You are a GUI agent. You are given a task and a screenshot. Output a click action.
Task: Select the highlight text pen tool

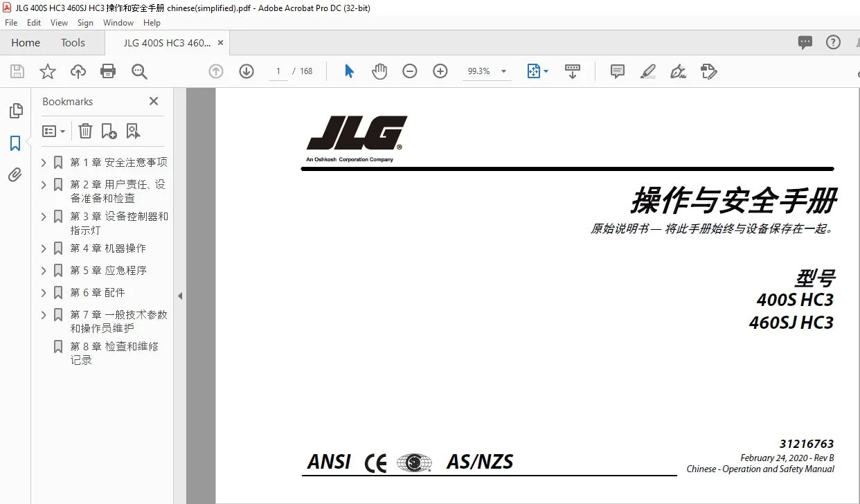click(648, 71)
